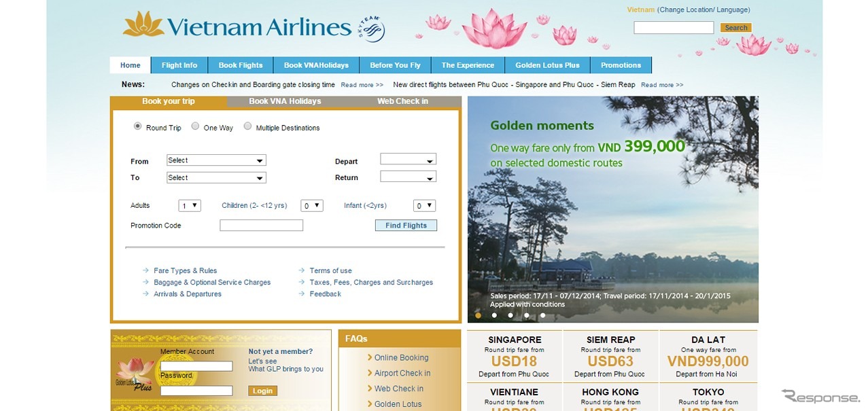Click the Login button

pos(263,391)
